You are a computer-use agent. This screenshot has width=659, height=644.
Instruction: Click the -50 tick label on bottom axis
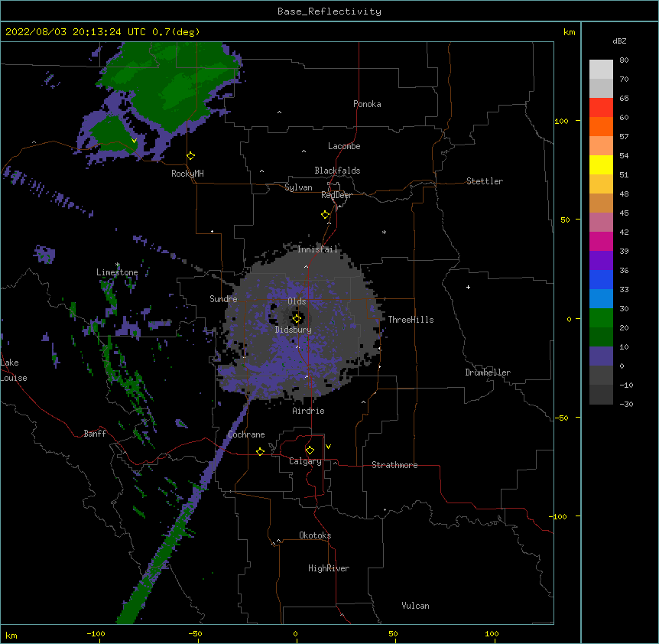195,633
